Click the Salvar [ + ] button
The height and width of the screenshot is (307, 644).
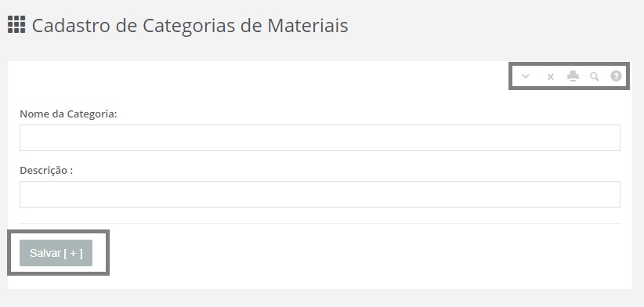click(56, 253)
